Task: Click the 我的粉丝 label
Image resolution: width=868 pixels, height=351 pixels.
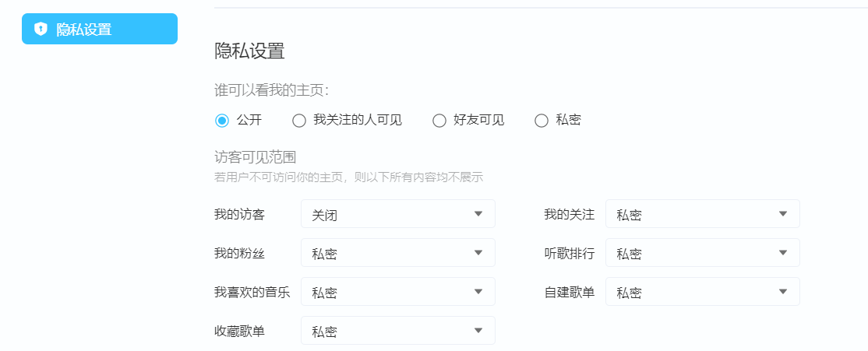Action: [x=239, y=253]
